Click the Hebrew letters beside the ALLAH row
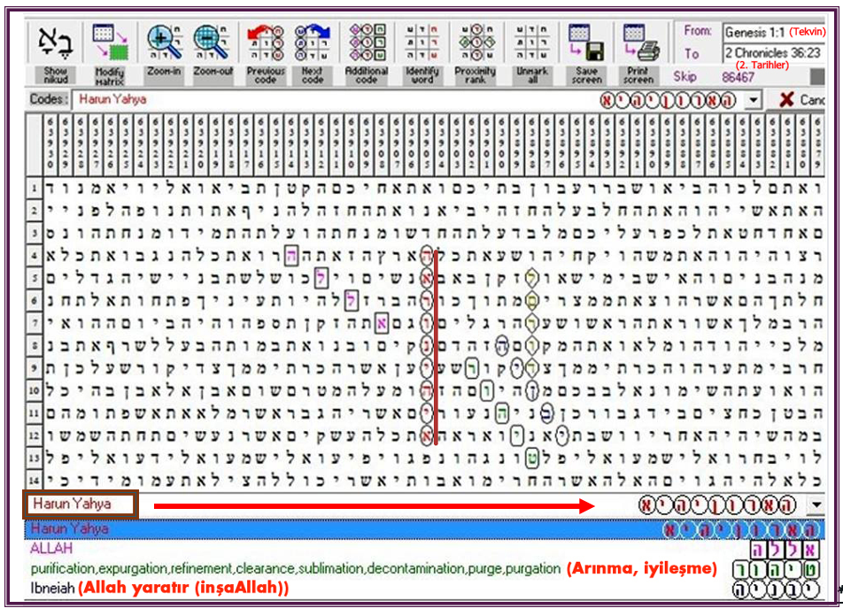The image size is (843, 616). [785, 550]
